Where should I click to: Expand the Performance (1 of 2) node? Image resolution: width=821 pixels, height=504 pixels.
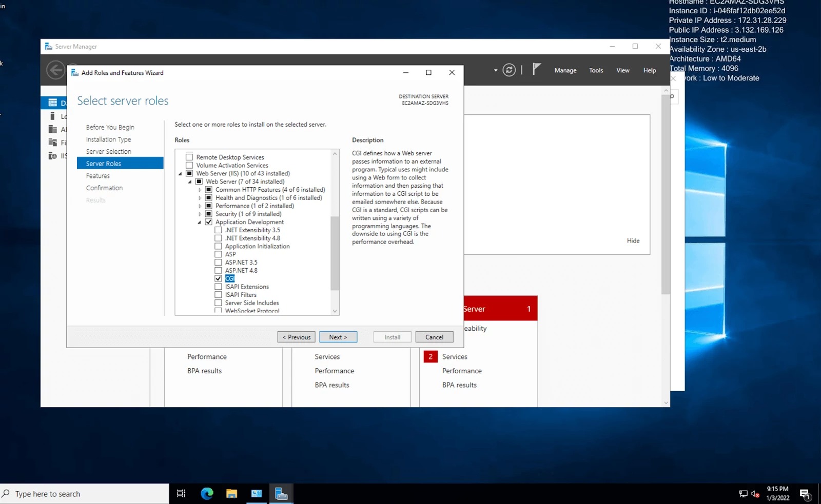200,206
